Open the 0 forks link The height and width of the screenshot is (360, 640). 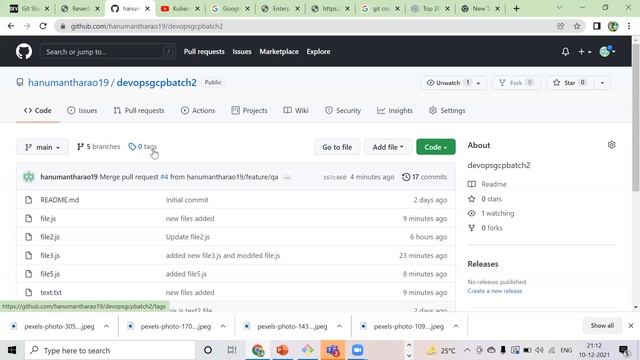point(485,228)
